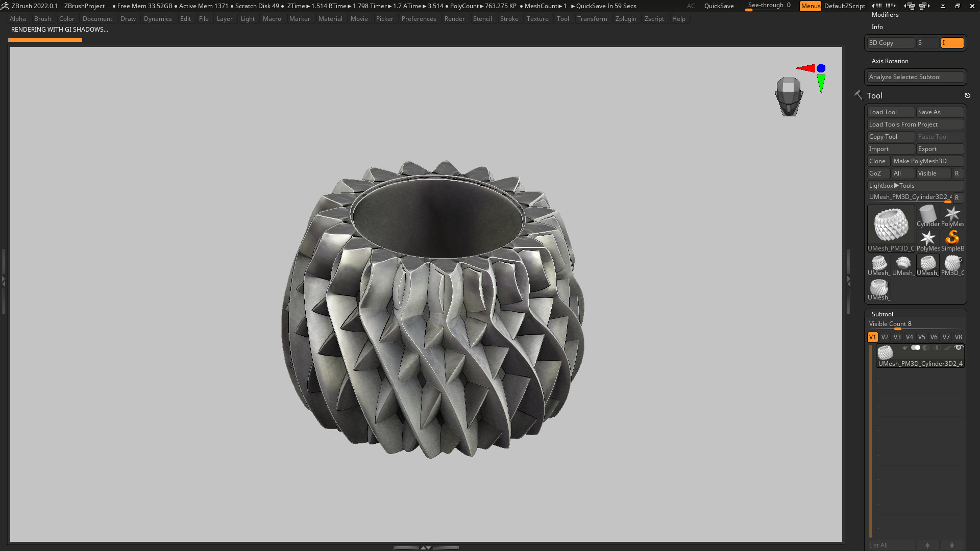Adjust the UMesh_PM3D_Cylinder3D2 tool selector slider
This screenshot has height=551, width=980.
(x=910, y=197)
